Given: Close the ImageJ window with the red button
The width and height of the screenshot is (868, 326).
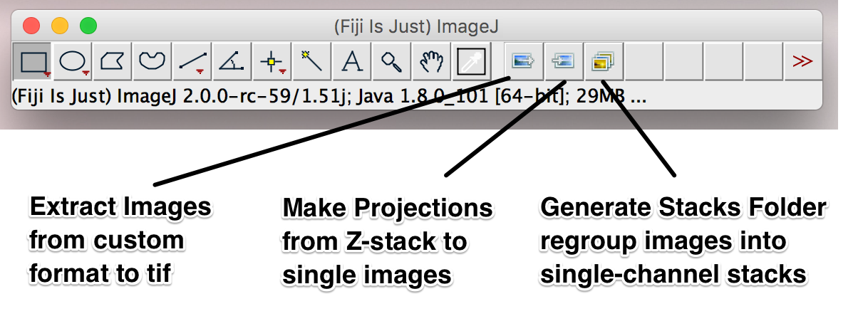Looking at the screenshot, I should [x=31, y=26].
